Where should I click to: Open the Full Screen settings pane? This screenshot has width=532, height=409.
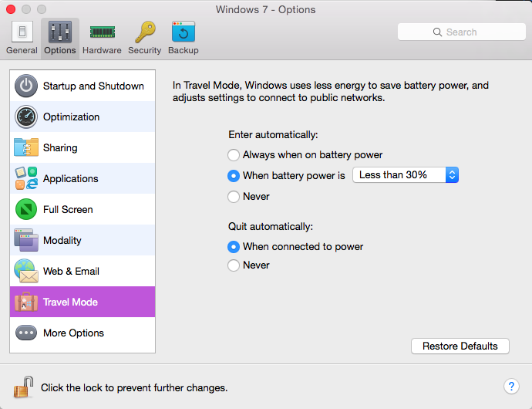click(x=82, y=210)
